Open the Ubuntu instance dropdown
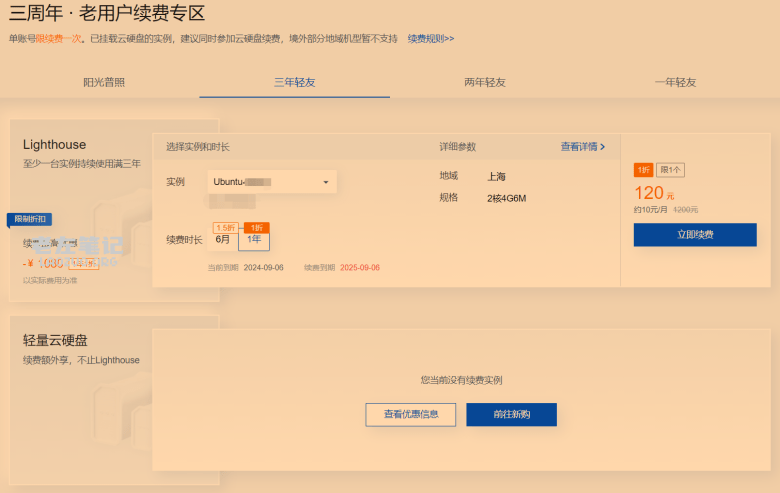 pyautogui.click(x=272, y=182)
